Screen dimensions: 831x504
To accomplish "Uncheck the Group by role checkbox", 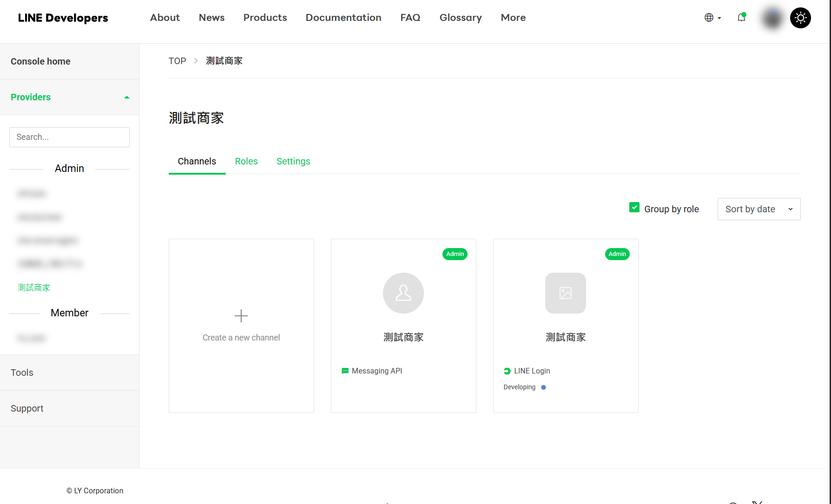I will (x=634, y=208).
